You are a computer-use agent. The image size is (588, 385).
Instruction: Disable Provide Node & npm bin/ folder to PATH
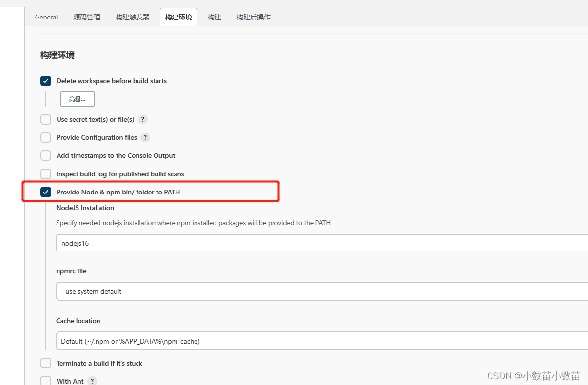pyautogui.click(x=45, y=192)
